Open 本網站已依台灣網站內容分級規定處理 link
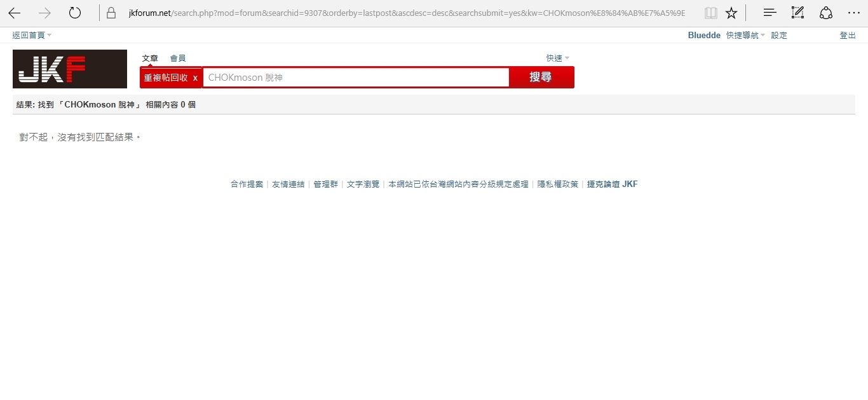Viewport: 868px width, 400px height. tap(459, 184)
